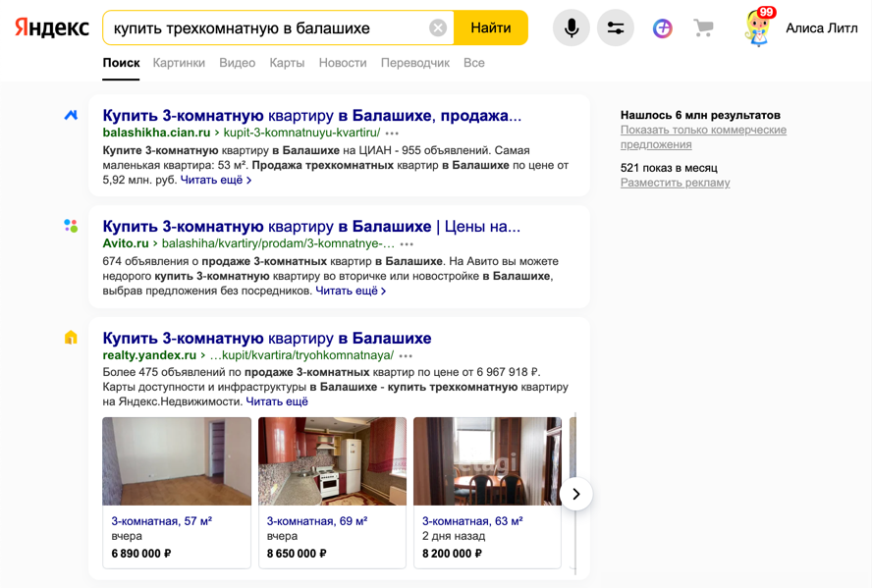Open three-dot menu for realty.yandex.ru result
This screenshot has height=588, width=872.
pos(407,356)
